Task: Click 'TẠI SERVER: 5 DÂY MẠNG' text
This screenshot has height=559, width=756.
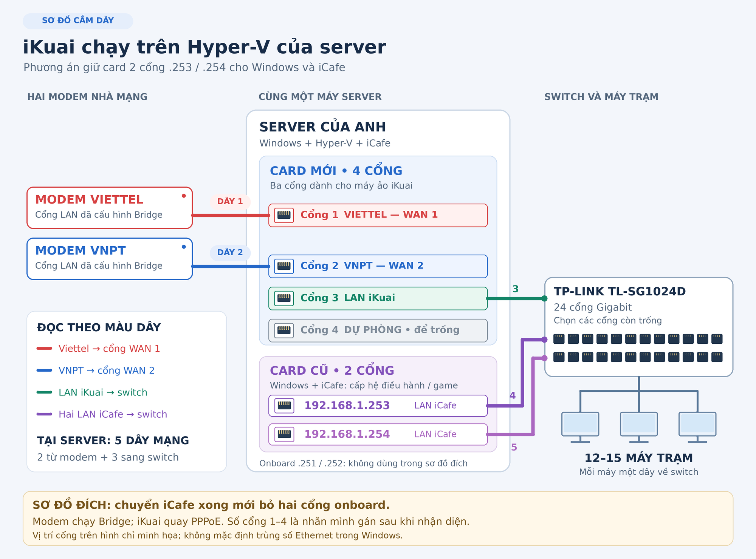Action: coord(113,441)
